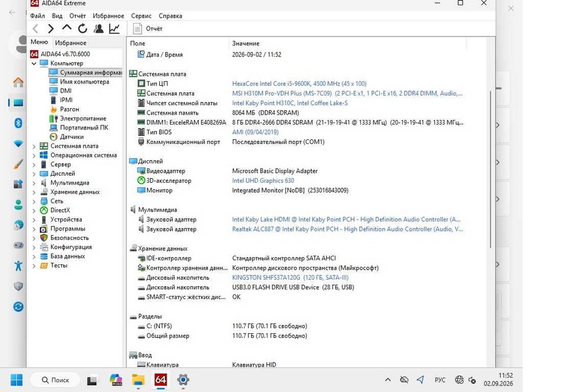The image size is (588, 392).
Task: Select the Microsoft Basic Display Adapter value
Action: (x=275, y=171)
